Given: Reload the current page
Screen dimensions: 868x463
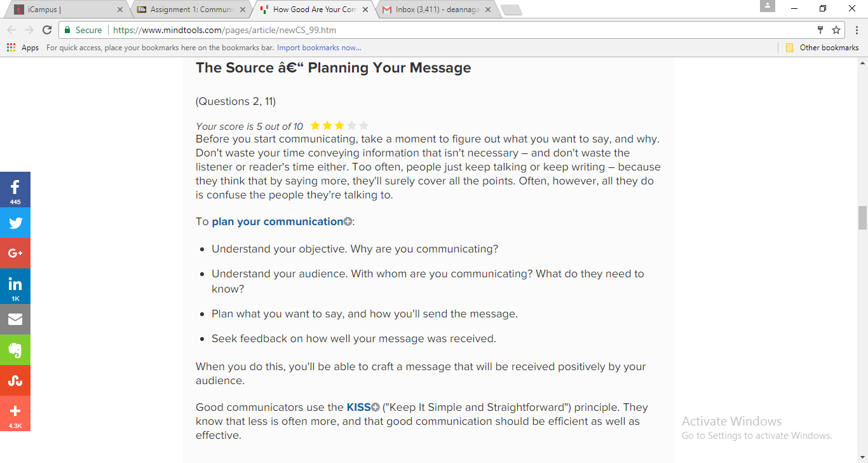Looking at the screenshot, I should (x=47, y=30).
